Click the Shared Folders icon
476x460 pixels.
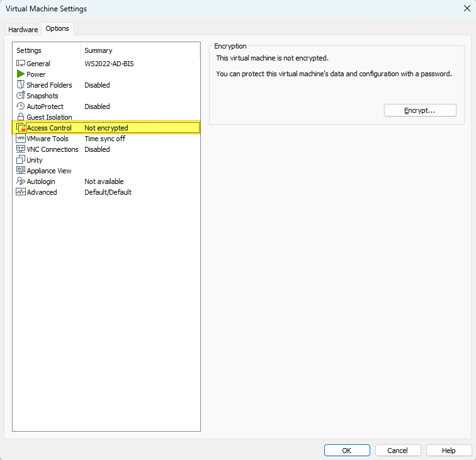(20, 85)
